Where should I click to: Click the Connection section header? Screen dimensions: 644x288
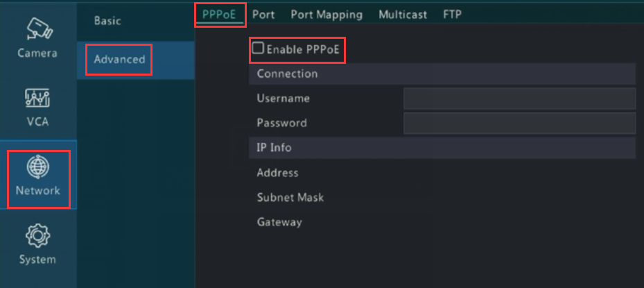pos(287,74)
